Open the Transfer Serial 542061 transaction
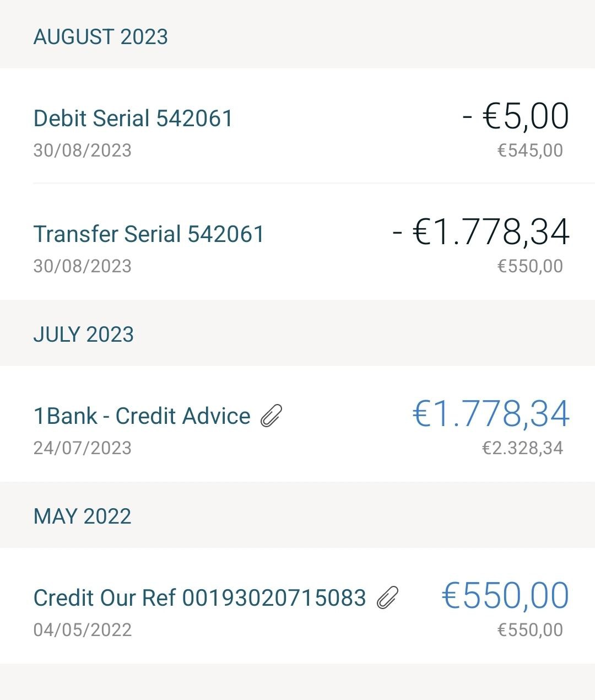 [x=149, y=234]
